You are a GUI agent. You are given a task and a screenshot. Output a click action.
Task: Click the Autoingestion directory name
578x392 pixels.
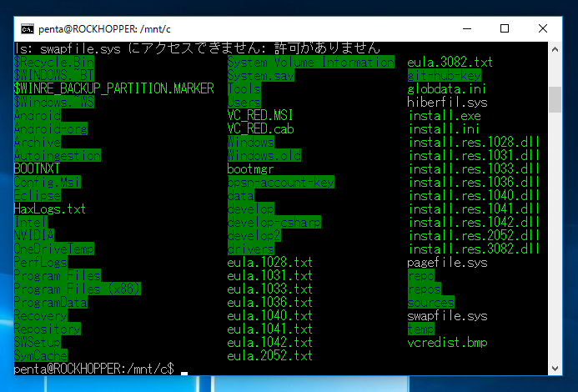pos(58,155)
